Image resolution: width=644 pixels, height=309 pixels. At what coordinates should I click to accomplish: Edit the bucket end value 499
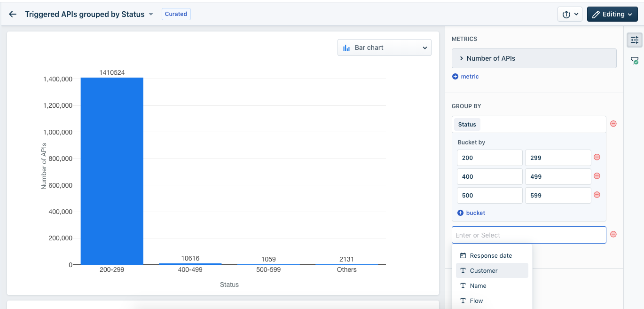558,177
